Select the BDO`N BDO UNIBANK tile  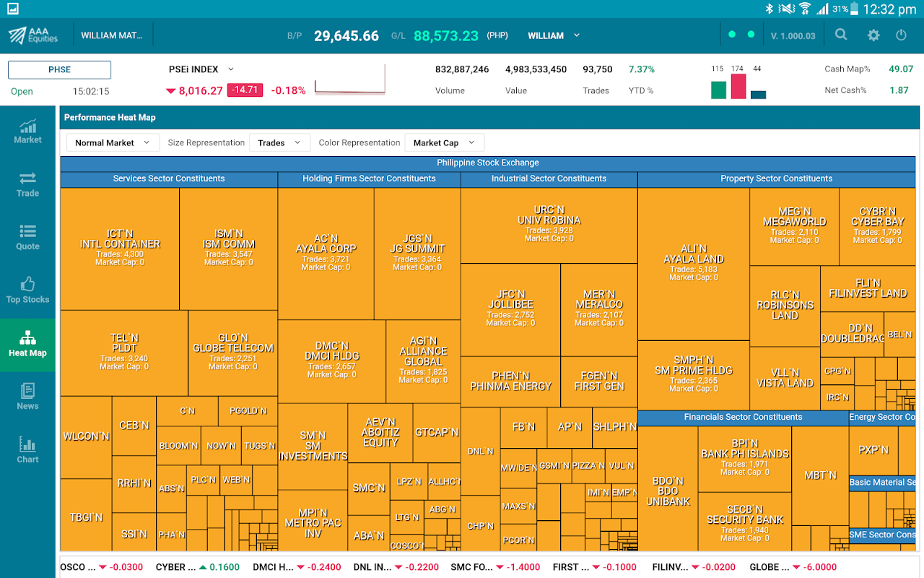point(668,488)
